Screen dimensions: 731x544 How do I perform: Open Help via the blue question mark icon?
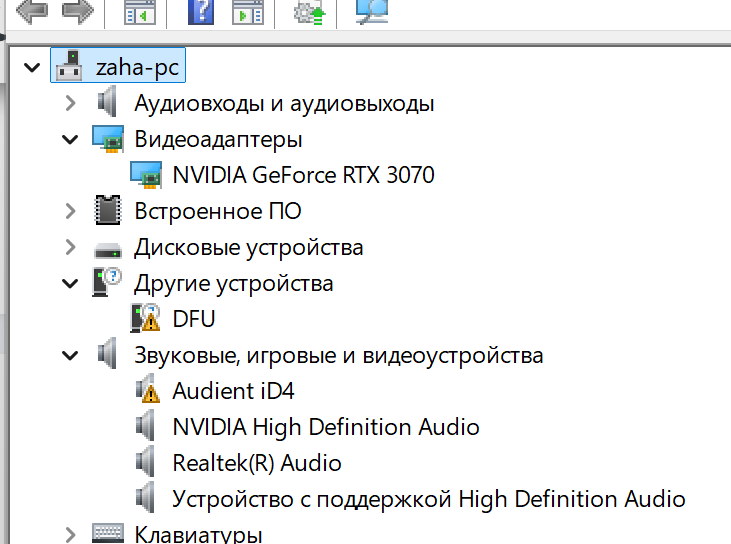[x=202, y=12]
